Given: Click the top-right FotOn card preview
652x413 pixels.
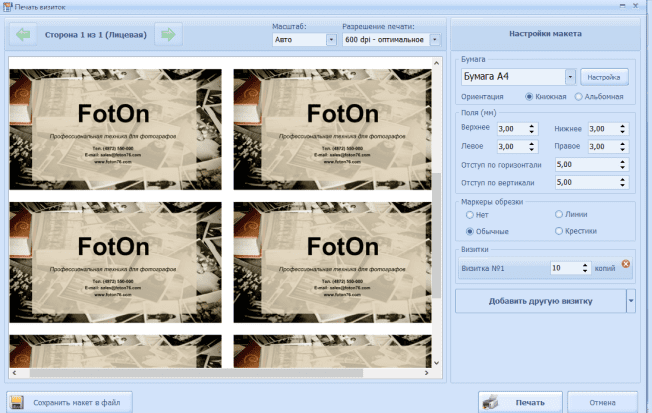Looking at the screenshot, I should click(x=333, y=129).
